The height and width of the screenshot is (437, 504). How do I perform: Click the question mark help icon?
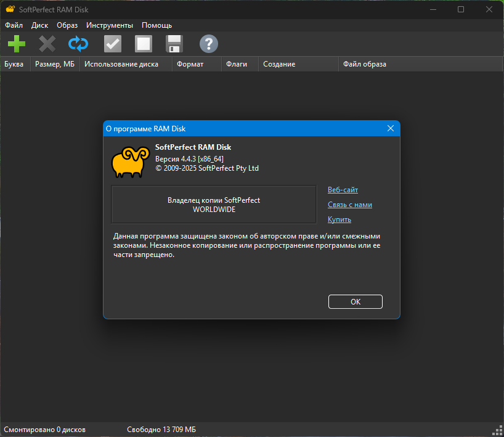[x=209, y=44]
